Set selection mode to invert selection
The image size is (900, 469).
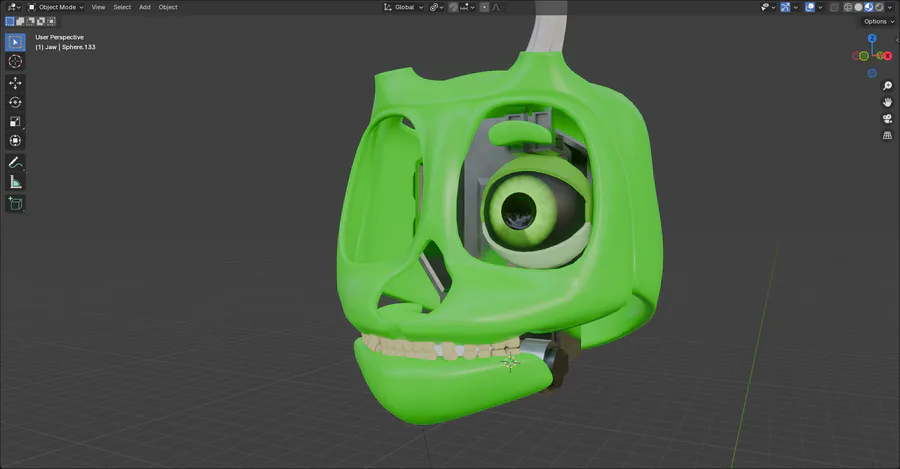[x=41, y=21]
